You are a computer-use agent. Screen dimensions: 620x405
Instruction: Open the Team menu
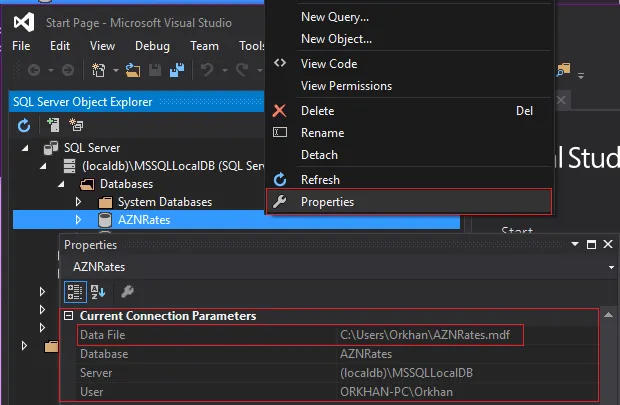click(204, 46)
